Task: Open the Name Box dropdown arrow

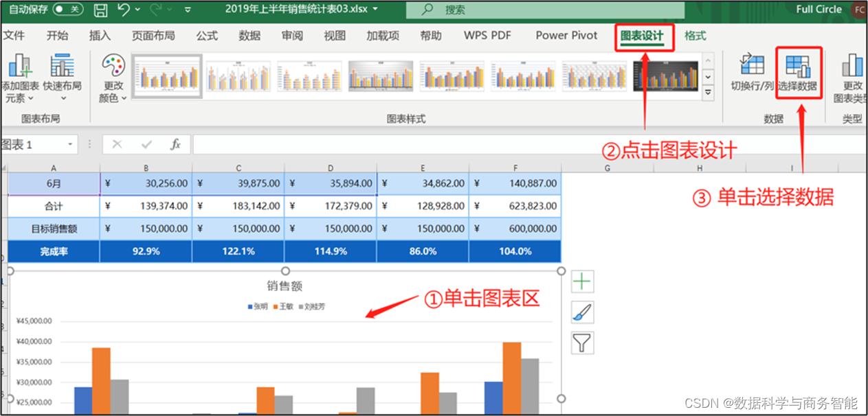Action: click(x=71, y=145)
